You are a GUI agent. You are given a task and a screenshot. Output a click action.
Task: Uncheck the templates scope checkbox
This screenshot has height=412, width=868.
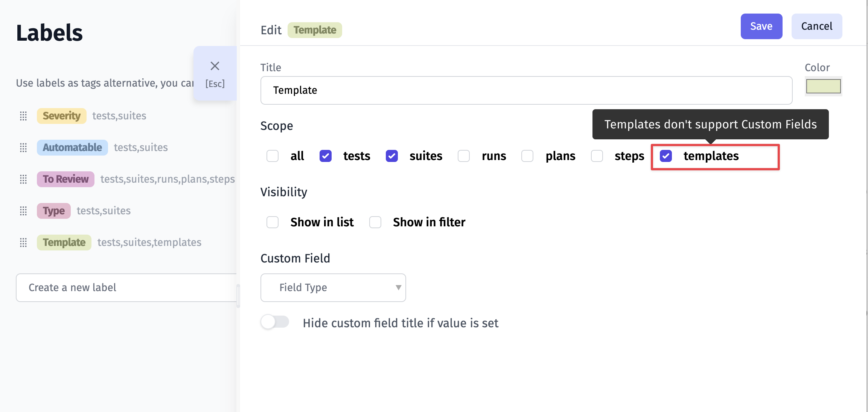(x=665, y=156)
